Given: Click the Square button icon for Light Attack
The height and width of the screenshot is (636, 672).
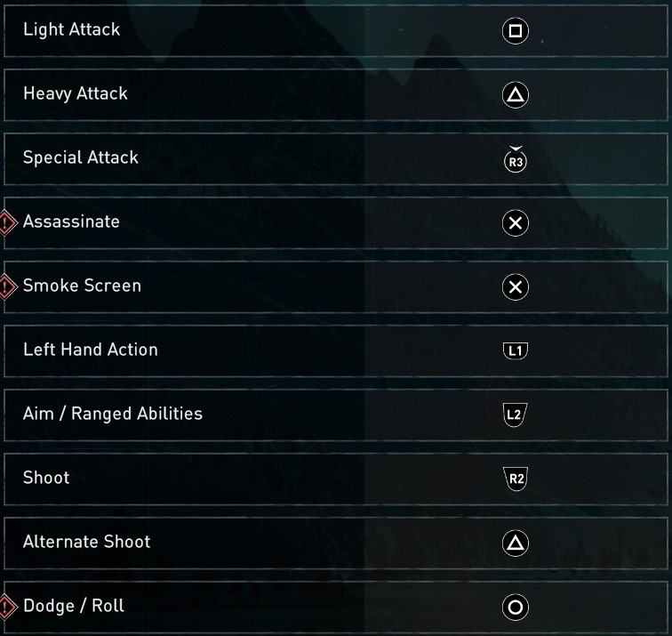Looking at the screenshot, I should (515, 32).
